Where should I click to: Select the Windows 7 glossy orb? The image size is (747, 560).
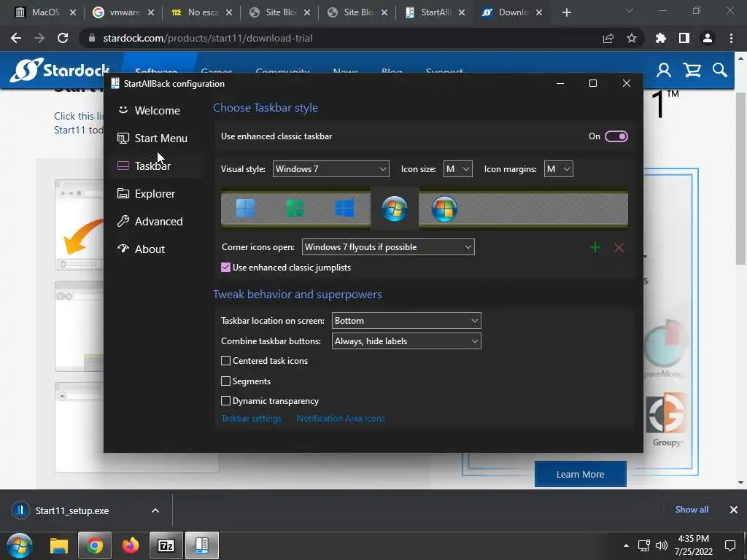click(x=395, y=209)
